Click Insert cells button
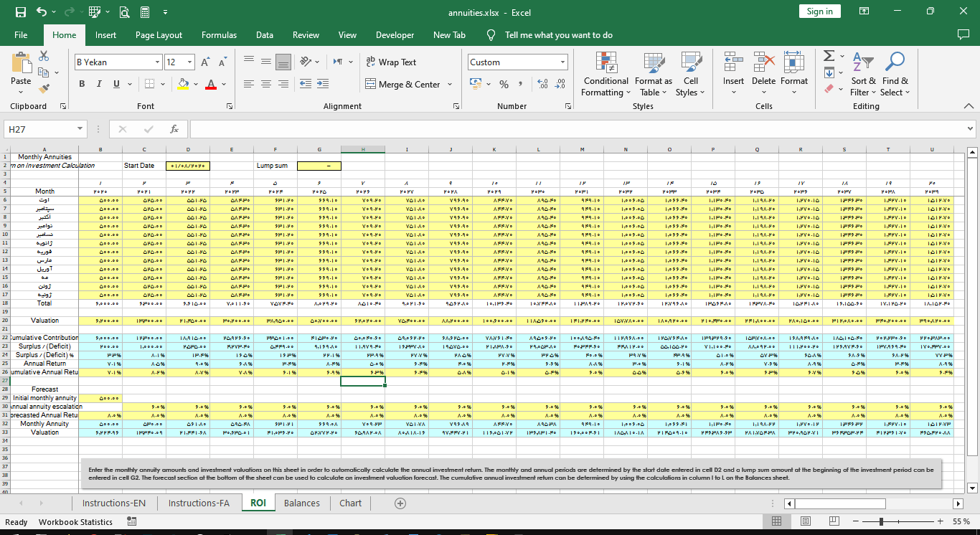This screenshot has width=980, height=535. tap(733, 74)
